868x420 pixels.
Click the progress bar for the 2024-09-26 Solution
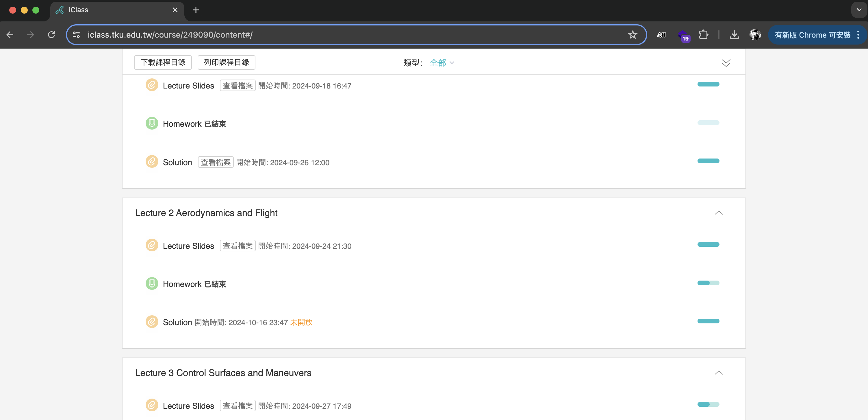point(708,161)
